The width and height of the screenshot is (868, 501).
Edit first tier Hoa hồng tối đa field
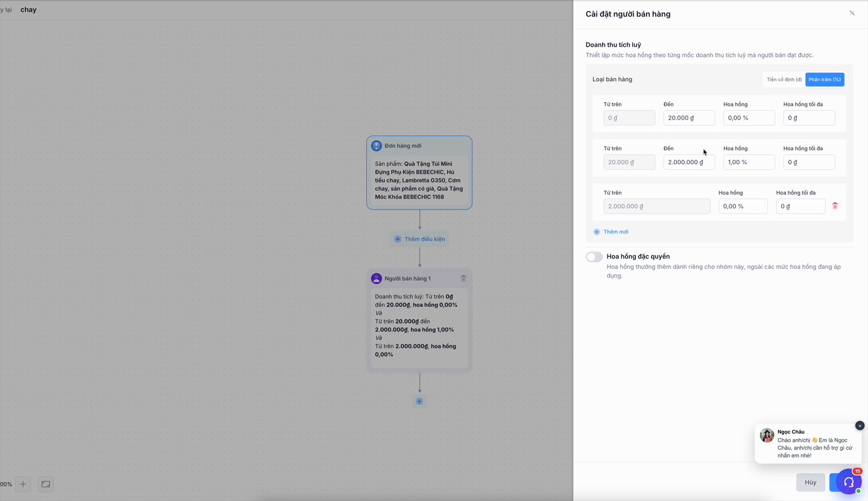pos(809,118)
